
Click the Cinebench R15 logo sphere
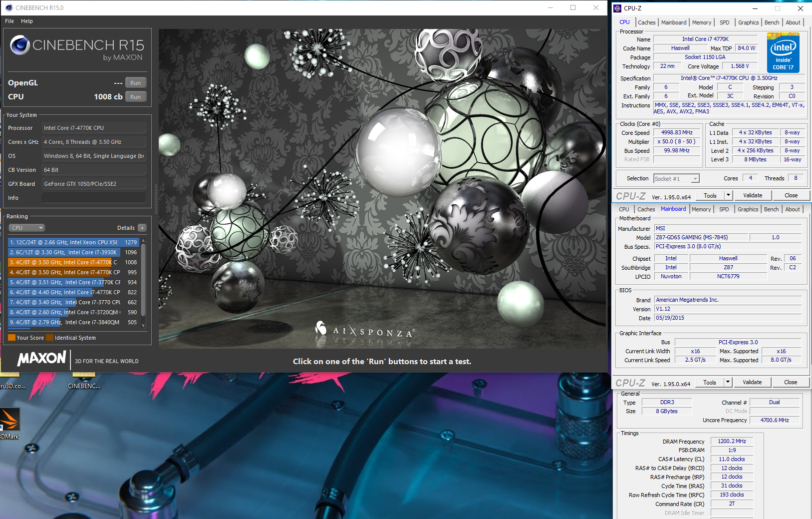tap(20, 45)
